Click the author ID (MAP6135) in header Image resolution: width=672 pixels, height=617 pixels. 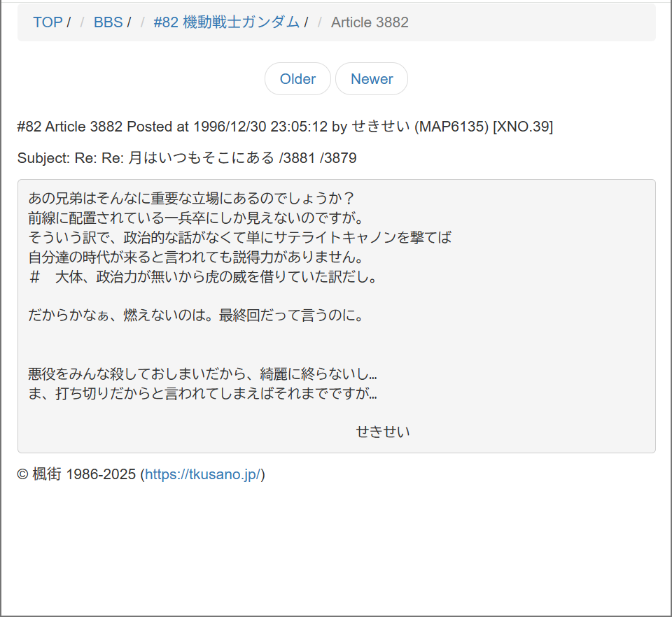pos(451,127)
